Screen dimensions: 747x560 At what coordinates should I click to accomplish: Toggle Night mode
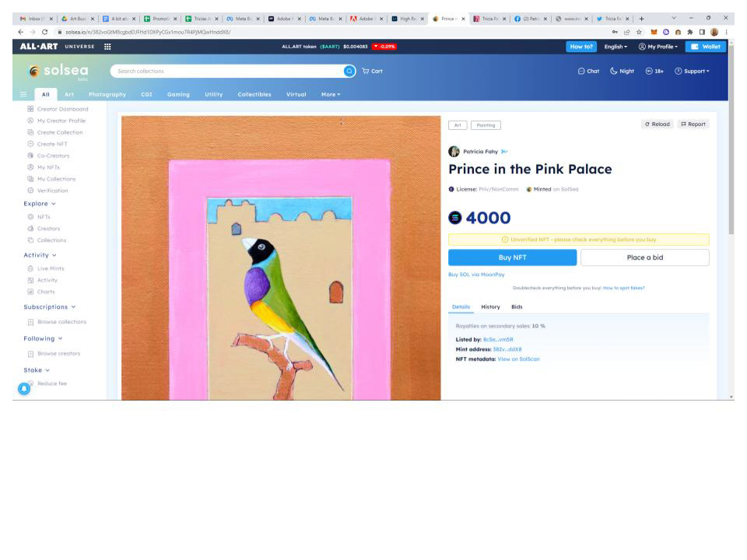[x=622, y=71]
